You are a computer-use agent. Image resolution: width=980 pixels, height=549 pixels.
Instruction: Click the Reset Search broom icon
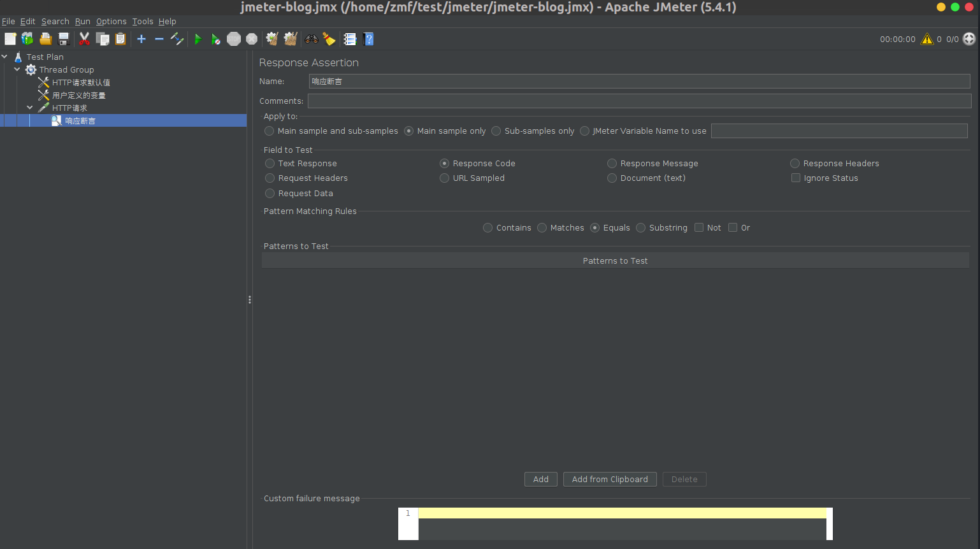329,39
